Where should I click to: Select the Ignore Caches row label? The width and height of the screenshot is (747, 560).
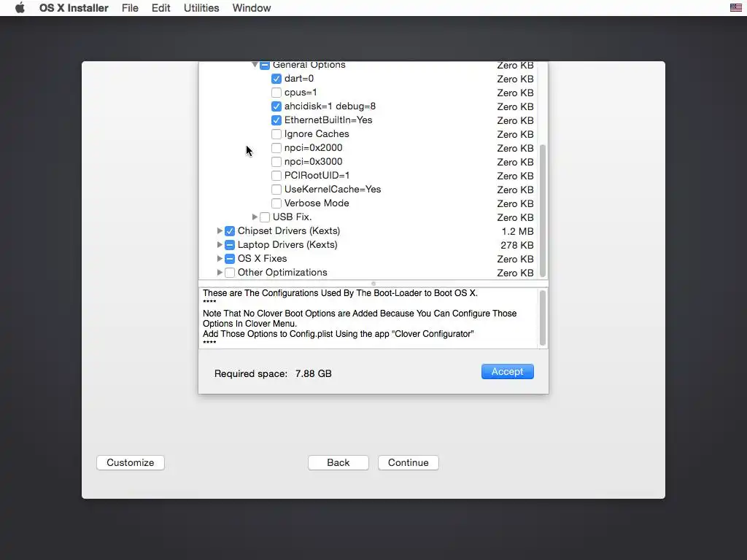317,134
